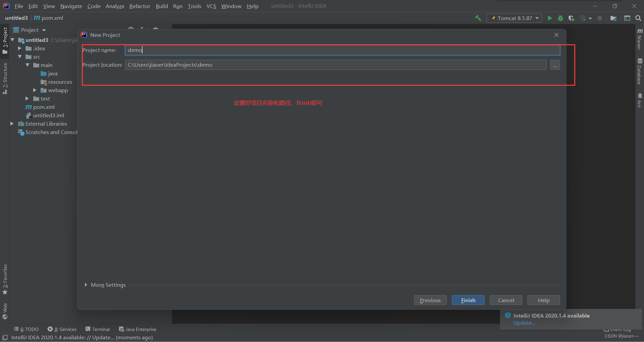
Task: Collapse the main folder
Action: pyautogui.click(x=28, y=65)
